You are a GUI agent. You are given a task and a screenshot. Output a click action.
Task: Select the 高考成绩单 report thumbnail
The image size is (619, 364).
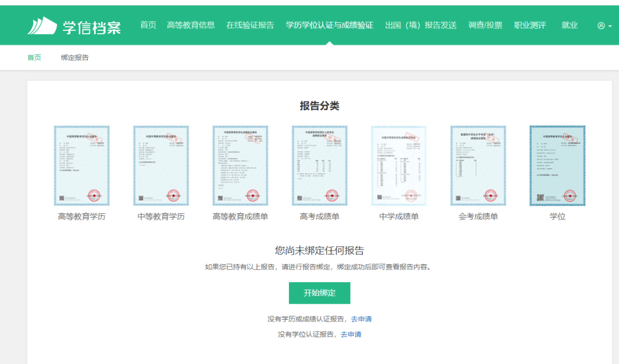pos(320,166)
